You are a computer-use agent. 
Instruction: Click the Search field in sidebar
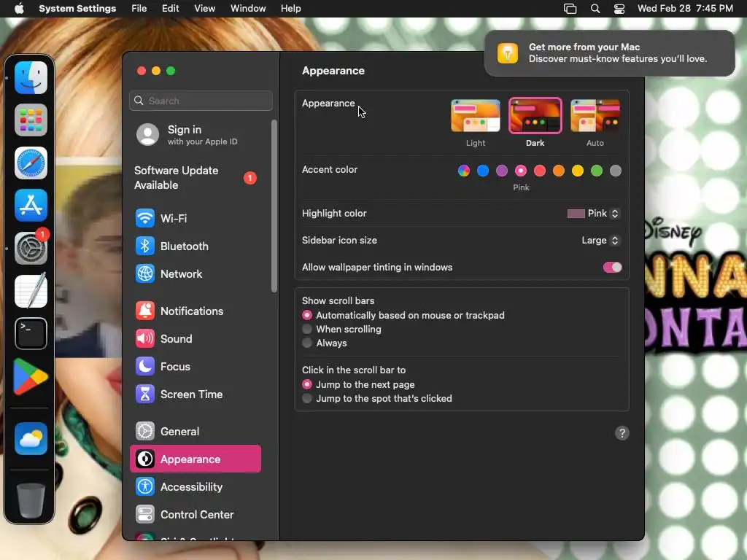click(201, 101)
